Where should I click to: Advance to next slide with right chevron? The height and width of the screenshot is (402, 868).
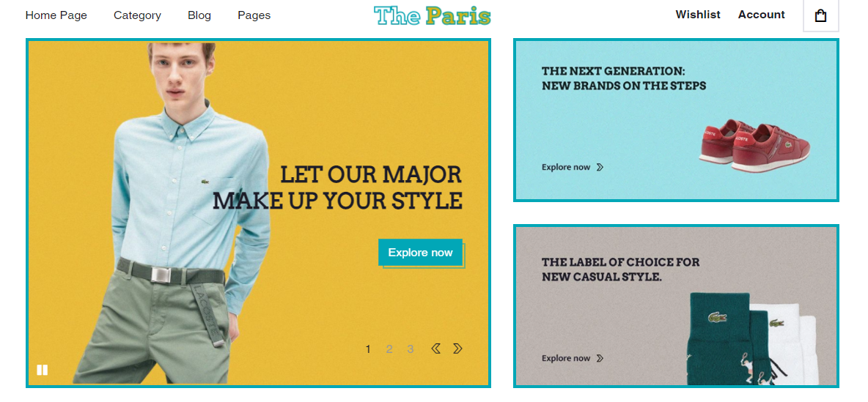pyautogui.click(x=457, y=349)
